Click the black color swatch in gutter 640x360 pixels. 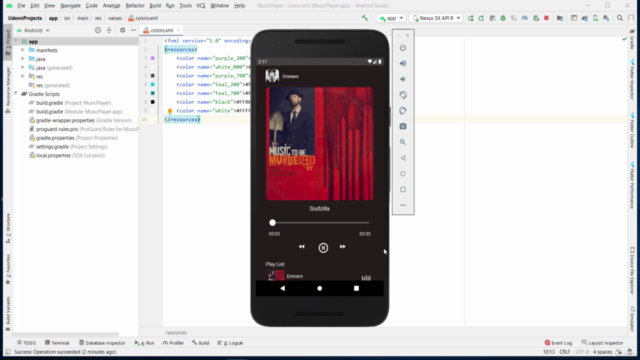[153, 102]
